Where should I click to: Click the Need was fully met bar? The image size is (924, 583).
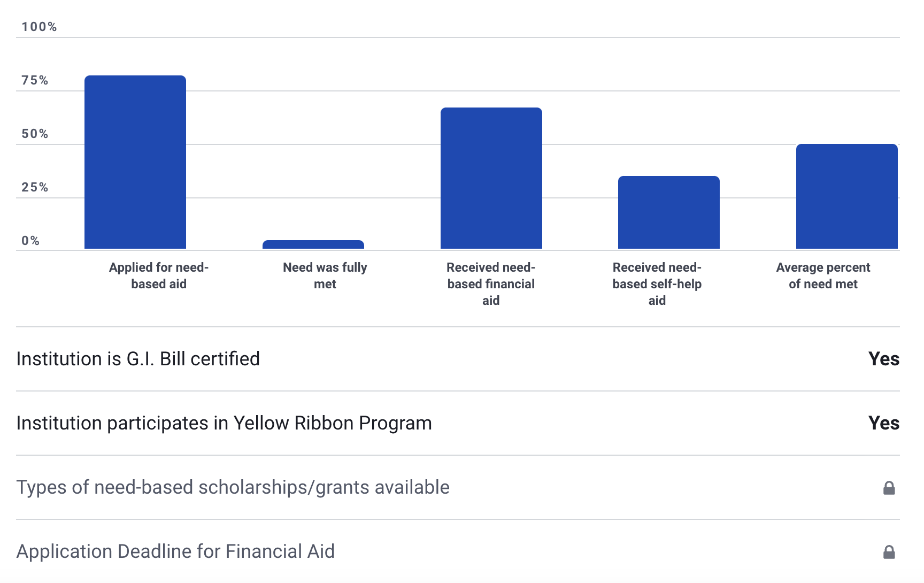(313, 244)
